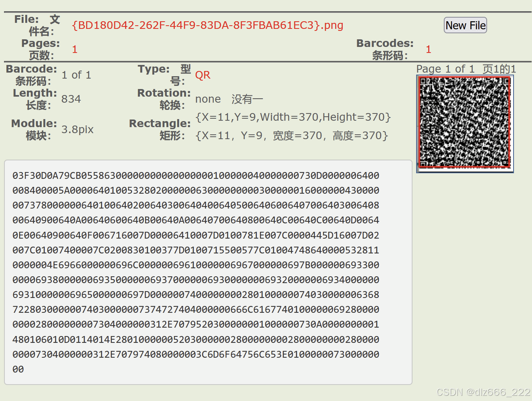Click the QR type value label
This screenshot has height=401, width=532.
click(202, 75)
